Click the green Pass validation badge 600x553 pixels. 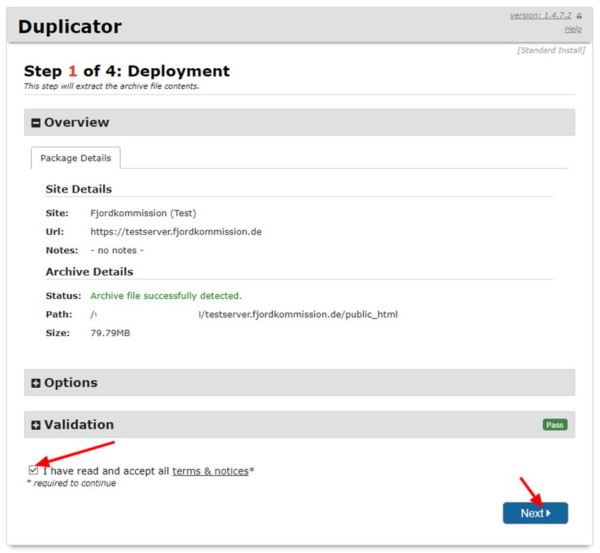[555, 425]
